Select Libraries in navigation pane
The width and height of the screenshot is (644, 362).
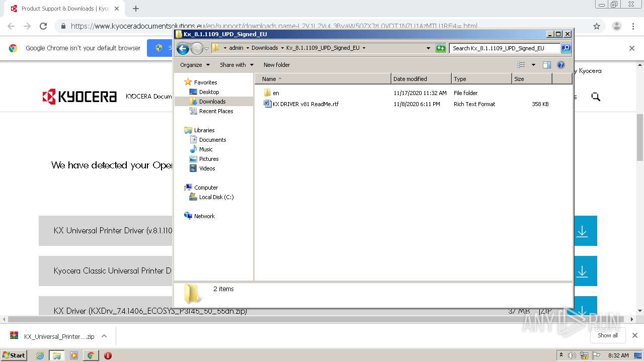click(x=204, y=130)
